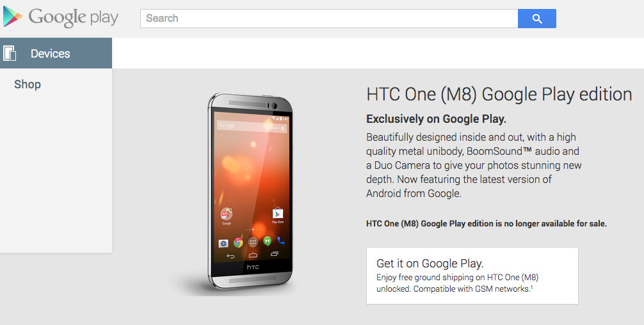The width and height of the screenshot is (644, 325).
Task: Select Shop in the left sidebar
Action: tap(28, 84)
